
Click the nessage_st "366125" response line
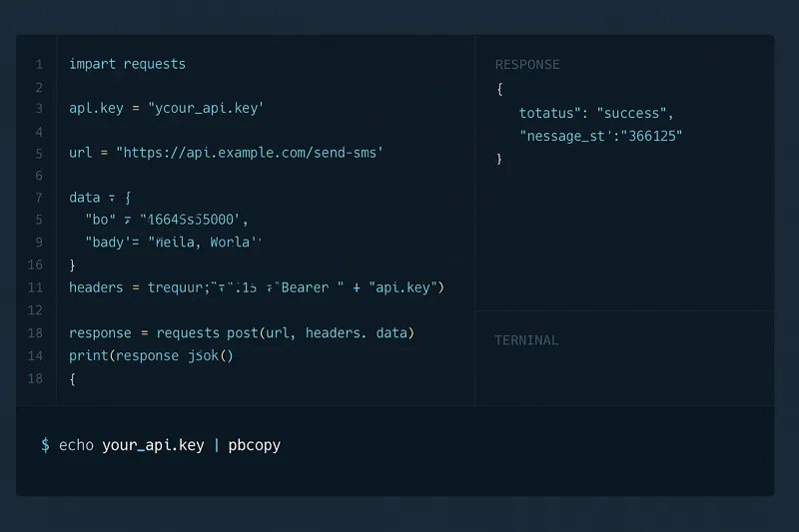pos(600,136)
